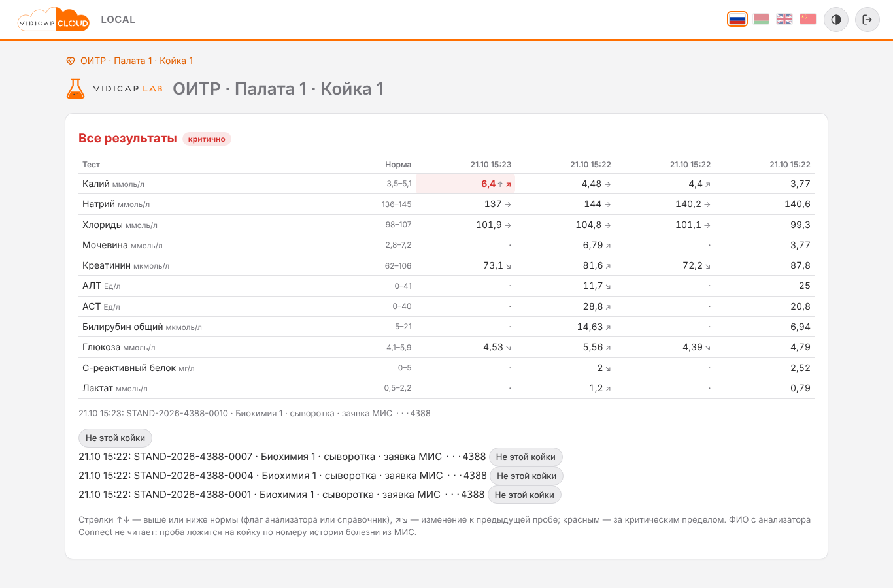Toggle the contrast theme button
The width and height of the screenshot is (893, 588).
836,20
